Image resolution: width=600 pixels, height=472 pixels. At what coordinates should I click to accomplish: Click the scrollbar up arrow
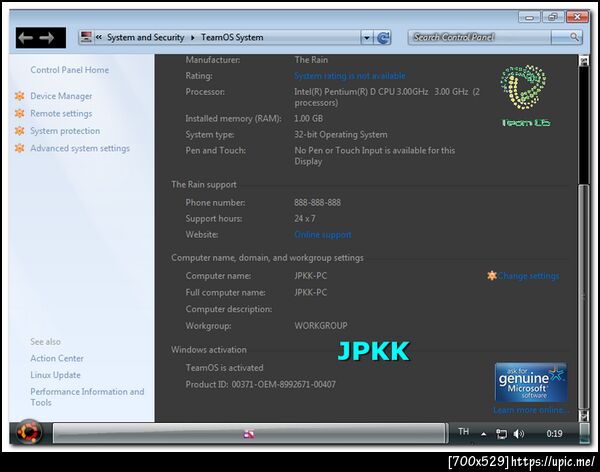584,61
